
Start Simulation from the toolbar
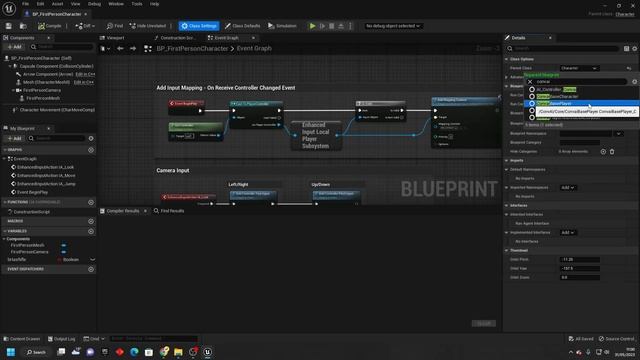(282, 26)
